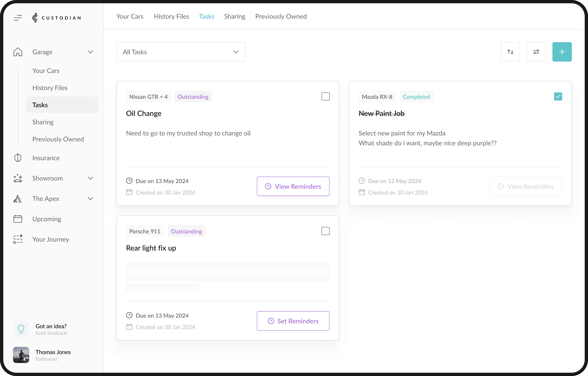
Task: Click the Your Journey path icon
Action: click(18, 239)
